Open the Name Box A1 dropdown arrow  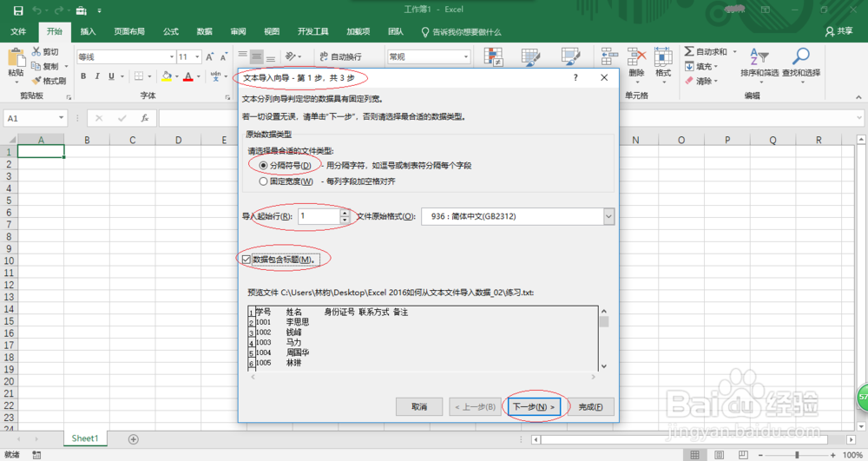61,118
